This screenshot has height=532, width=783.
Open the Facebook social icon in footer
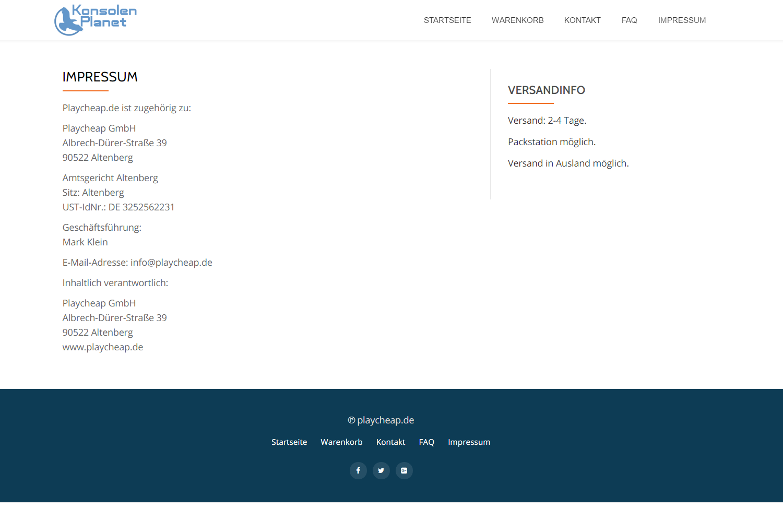[358, 470]
